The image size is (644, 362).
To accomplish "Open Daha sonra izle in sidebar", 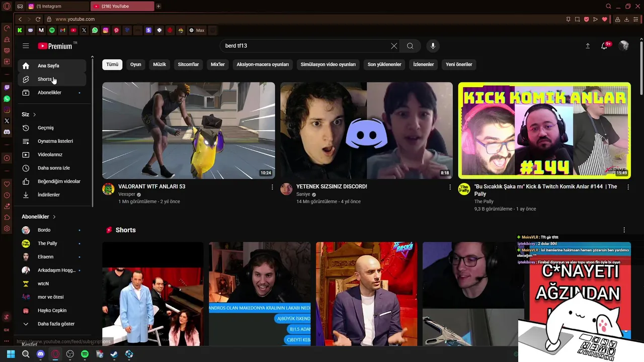I will (52, 168).
